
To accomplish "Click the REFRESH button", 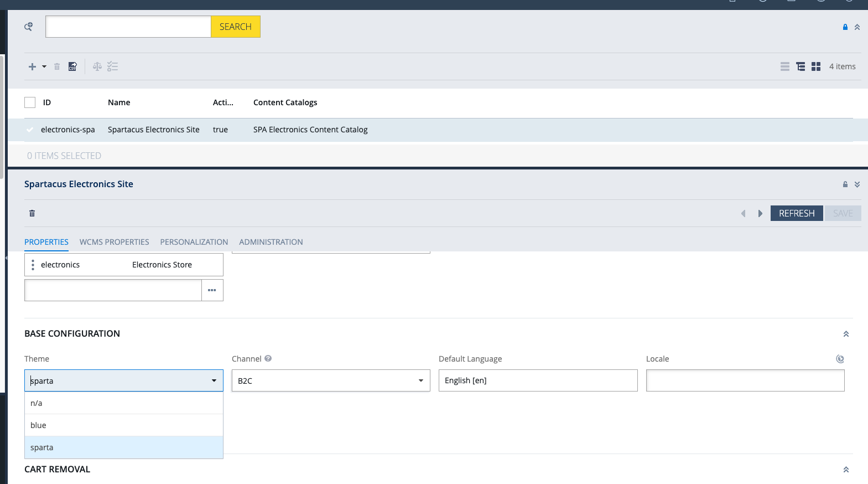I will pyautogui.click(x=797, y=213).
